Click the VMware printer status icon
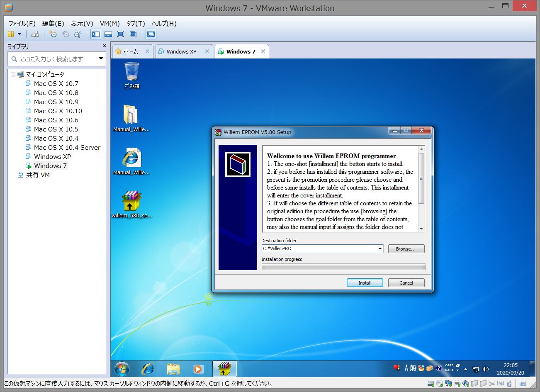Image resolution: width=540 pixels, height=392 pixels. point(457,384)
